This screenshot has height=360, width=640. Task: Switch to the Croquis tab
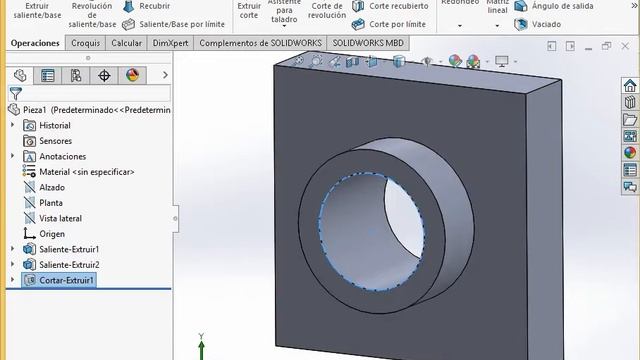85,43
